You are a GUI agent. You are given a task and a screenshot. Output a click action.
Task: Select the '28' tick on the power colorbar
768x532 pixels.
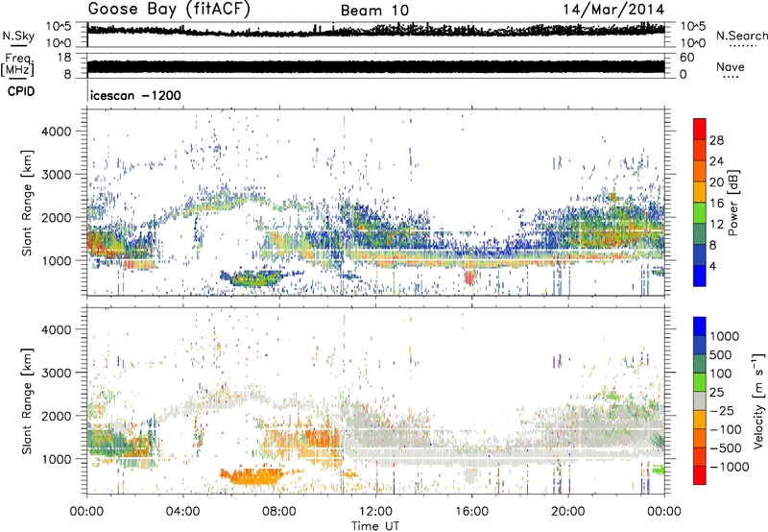(x=716, y=140)
